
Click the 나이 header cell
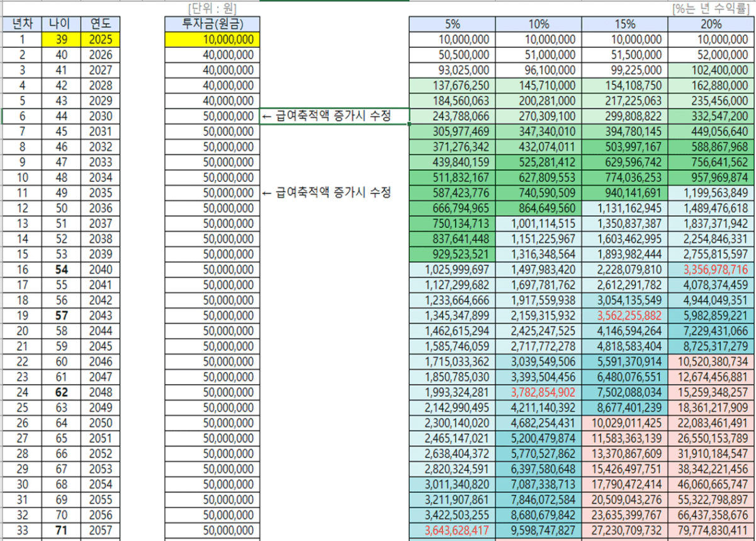click(x=61, y=25)
